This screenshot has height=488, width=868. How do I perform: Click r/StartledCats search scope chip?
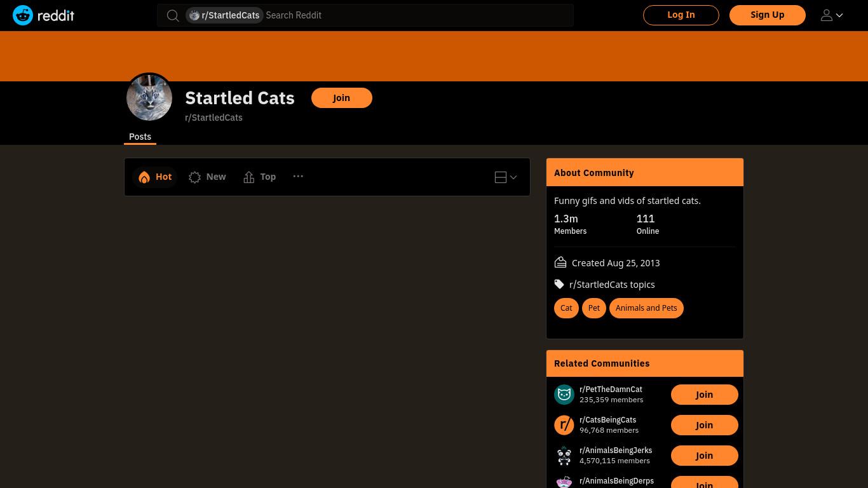tap(224, 15)
